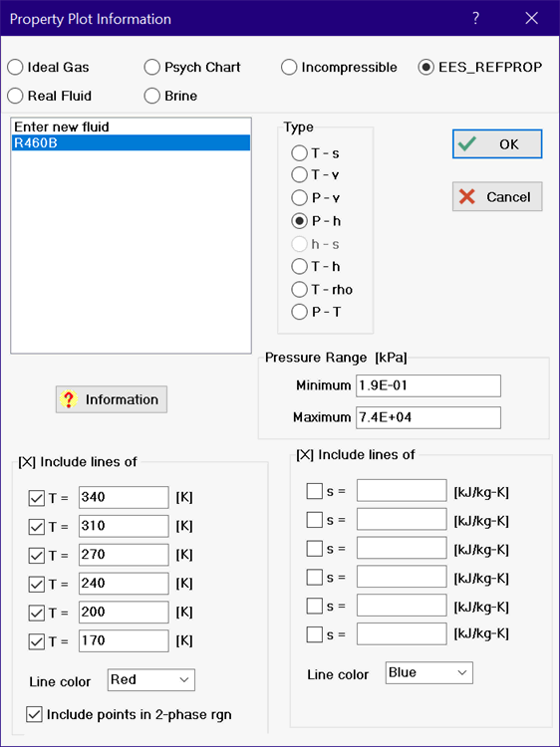
Task: Open the Red line color dropdown
Action: 151,680
